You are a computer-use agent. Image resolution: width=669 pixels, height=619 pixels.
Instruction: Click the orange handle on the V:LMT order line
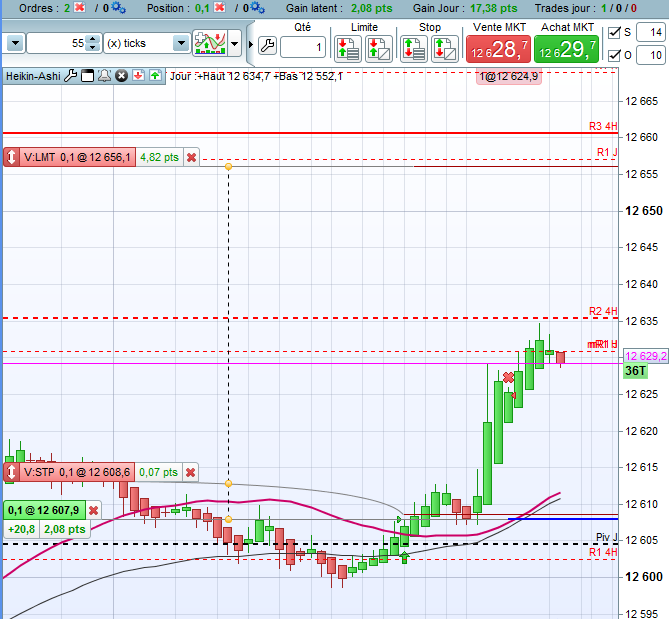point(229,166)
